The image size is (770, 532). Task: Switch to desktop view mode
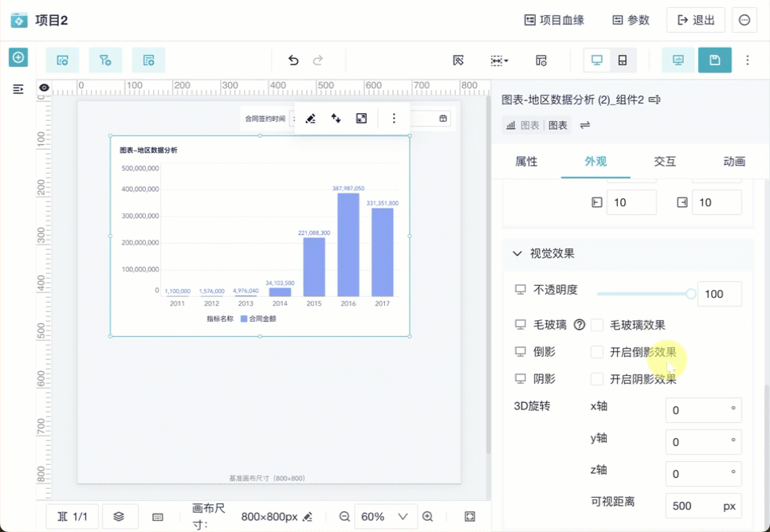click(x=597, y=61)
